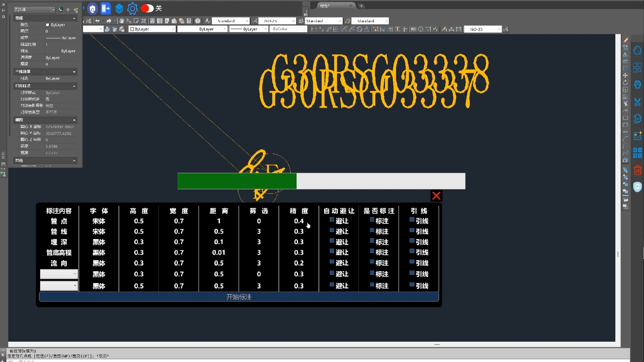Click the blue copy documents icon
This screenshot has height=362, width=644.
(638, 118)
